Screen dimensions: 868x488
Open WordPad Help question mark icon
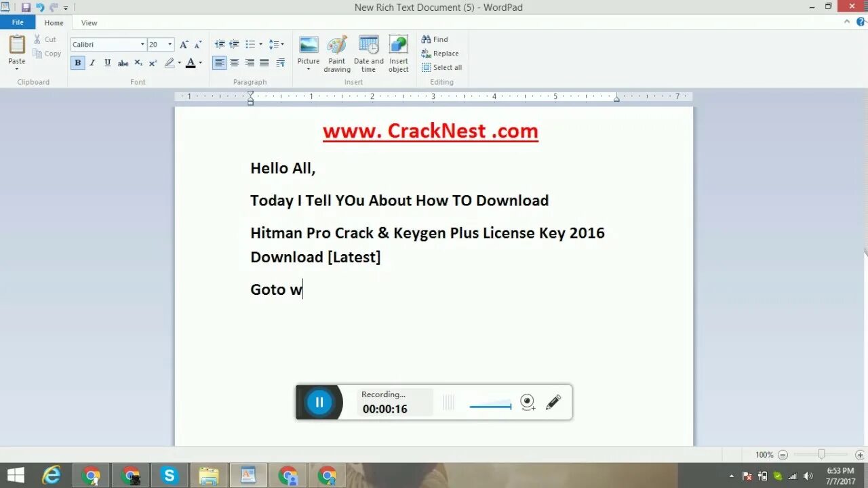(859, 22)
